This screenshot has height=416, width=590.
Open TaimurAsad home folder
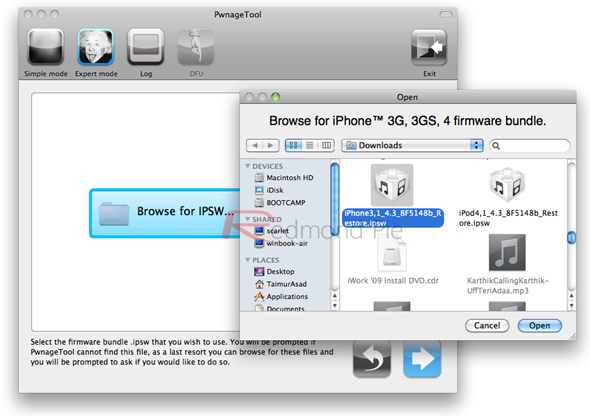click(x=281, y=284)
